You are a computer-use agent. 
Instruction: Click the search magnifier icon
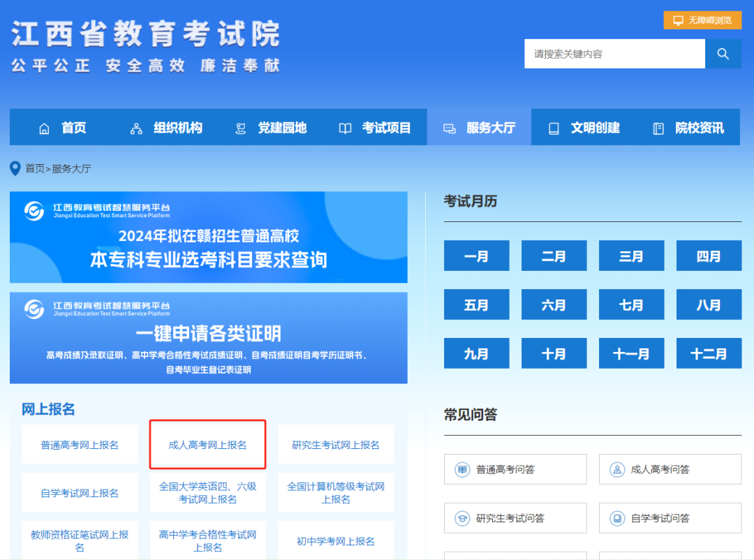723,53
